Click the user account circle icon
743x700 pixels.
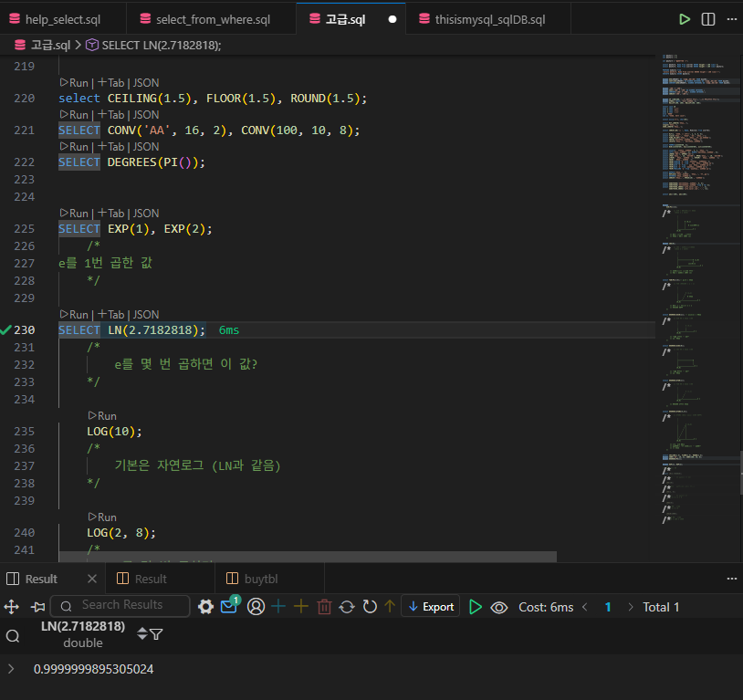(256, 607)
